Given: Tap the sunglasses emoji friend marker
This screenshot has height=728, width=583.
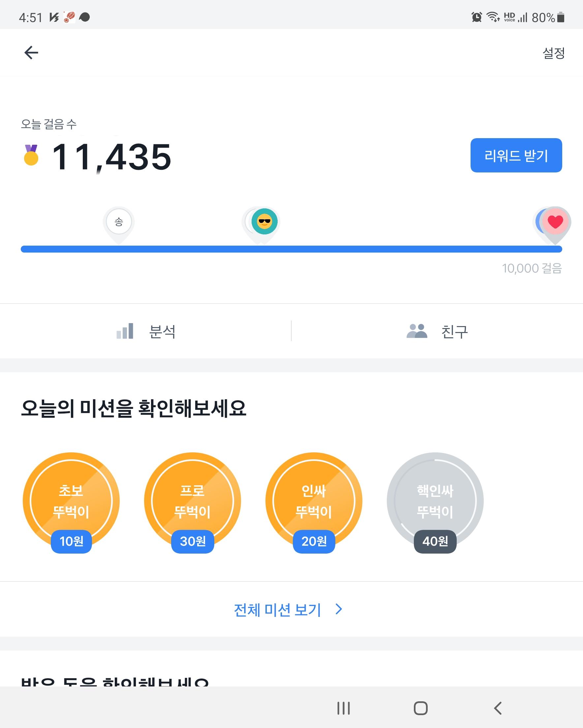Looking at the screenshot, I should coord(264,222).
